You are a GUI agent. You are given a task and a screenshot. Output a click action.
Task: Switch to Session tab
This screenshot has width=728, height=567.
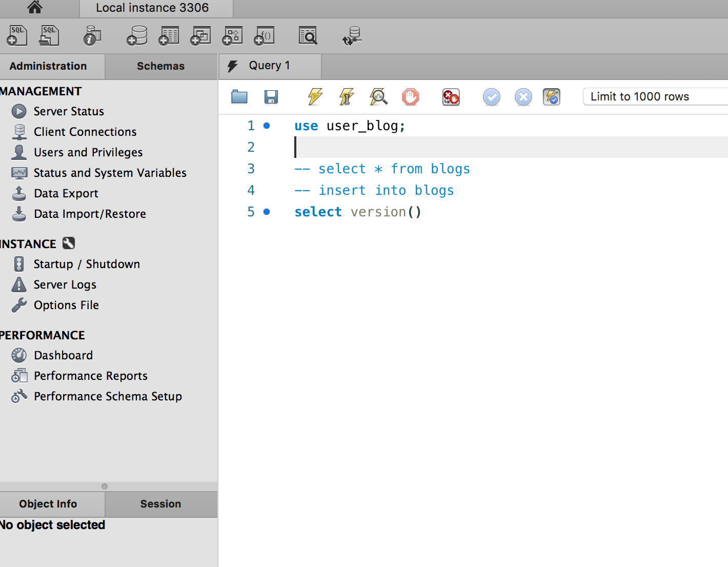[x=161, y=504]
